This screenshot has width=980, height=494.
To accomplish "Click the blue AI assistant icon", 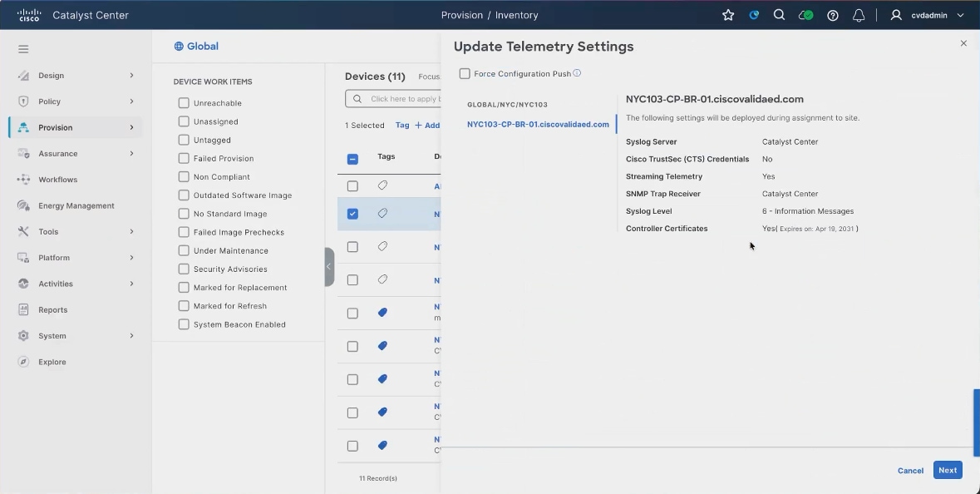I will [x=755, y=15].
